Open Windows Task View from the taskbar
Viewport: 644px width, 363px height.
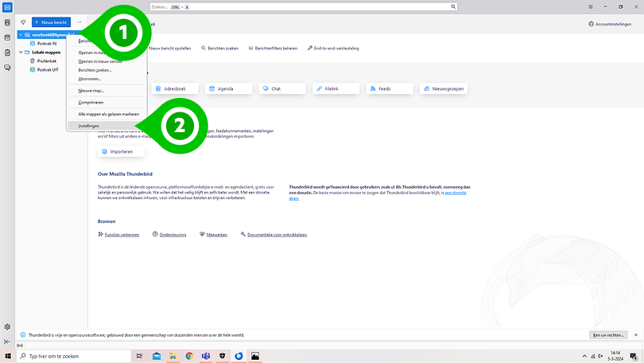140,356
